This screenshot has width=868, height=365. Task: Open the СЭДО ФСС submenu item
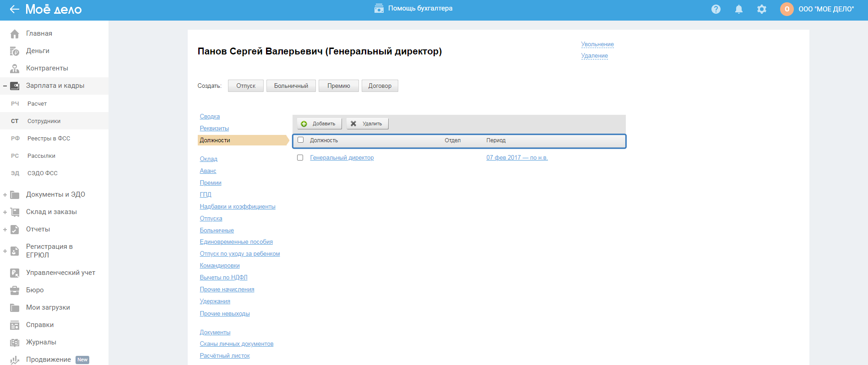point(54,173)
